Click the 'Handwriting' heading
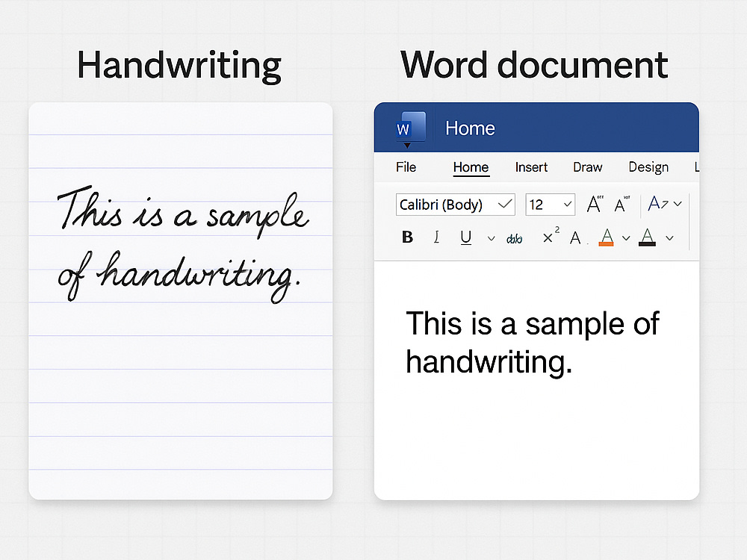747x560 pixels. click(x=179, y=66)
